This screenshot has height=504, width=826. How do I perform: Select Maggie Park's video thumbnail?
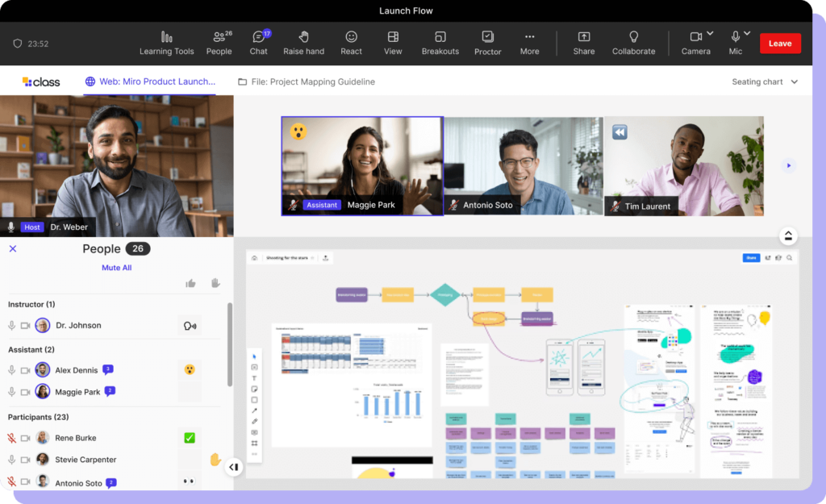361,165
